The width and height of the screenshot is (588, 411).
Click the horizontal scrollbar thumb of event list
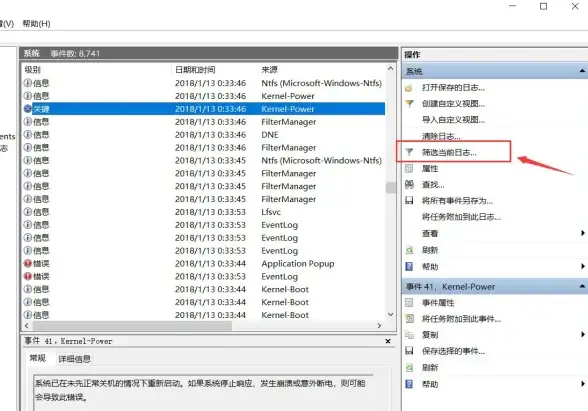coord(131,326)
